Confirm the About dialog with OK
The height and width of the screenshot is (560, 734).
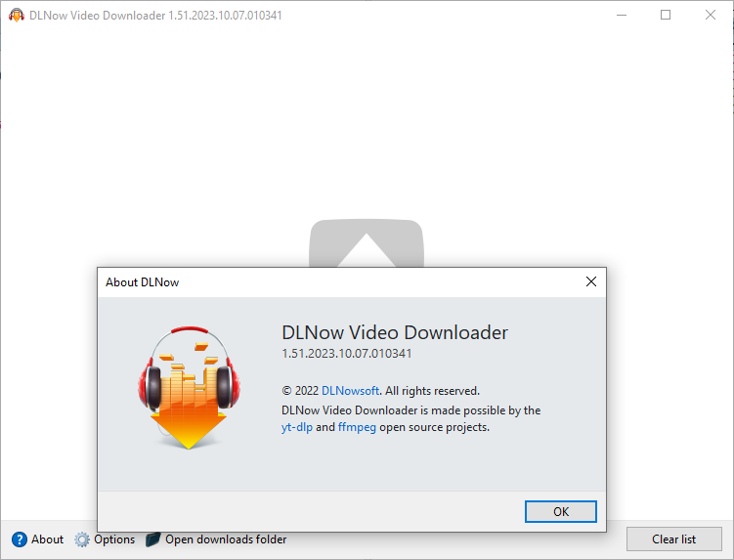pyautogui.click(x=561, y=511)
